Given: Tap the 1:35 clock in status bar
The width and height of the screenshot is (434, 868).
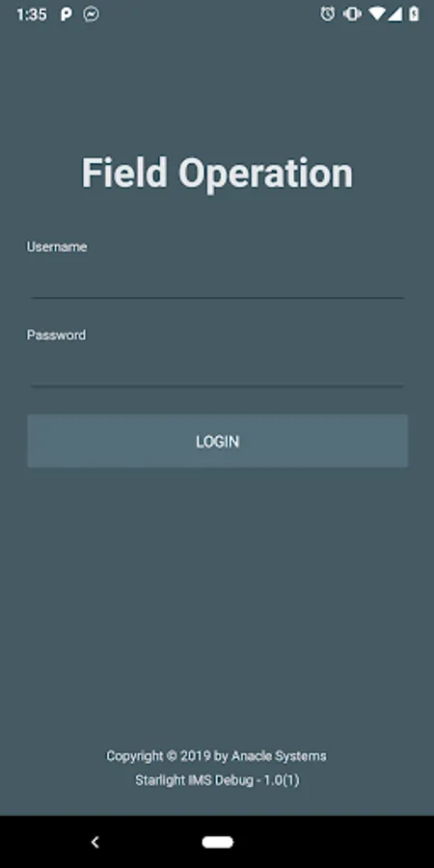Looking at the screenshot, I should pyautogui.click(x=32, y=14).
